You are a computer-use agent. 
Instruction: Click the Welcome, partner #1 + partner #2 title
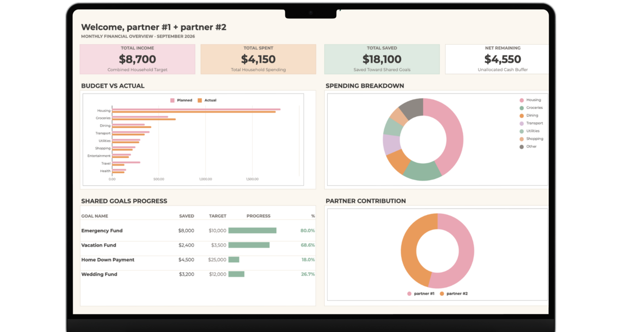[x=153, y=27]
